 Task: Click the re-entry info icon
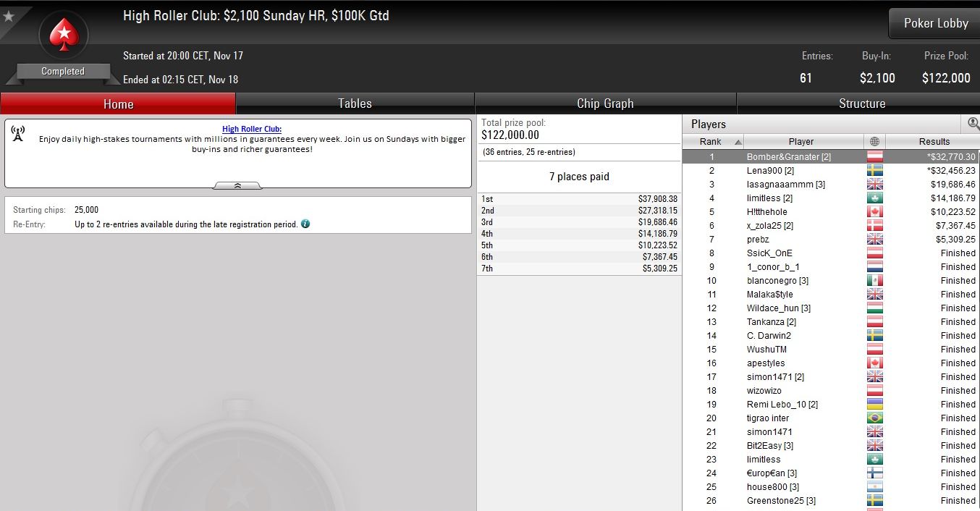(305, 224)
